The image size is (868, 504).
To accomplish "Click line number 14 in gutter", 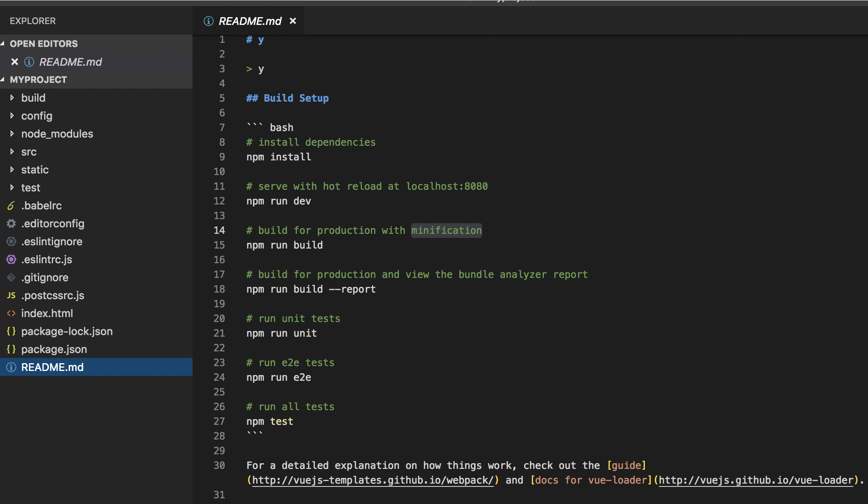I will point(219,231).
